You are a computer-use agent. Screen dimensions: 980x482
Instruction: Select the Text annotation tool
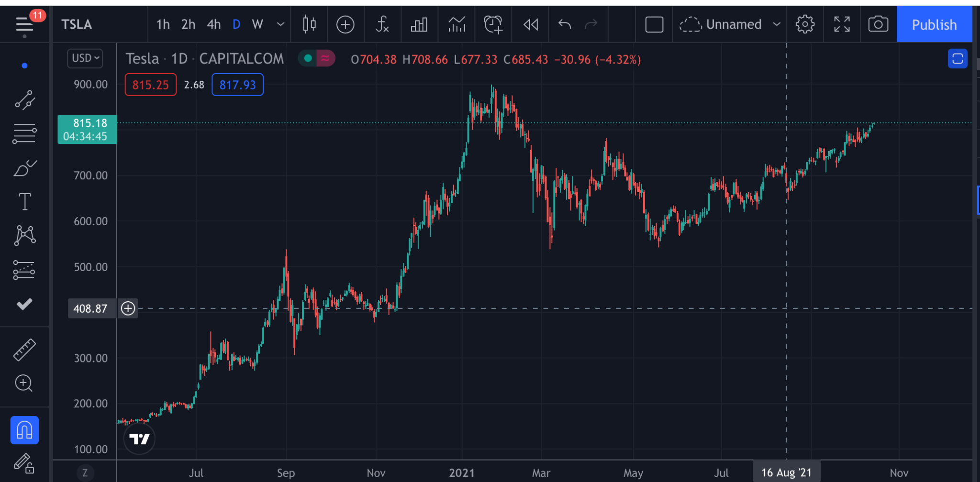click(24, 201)
